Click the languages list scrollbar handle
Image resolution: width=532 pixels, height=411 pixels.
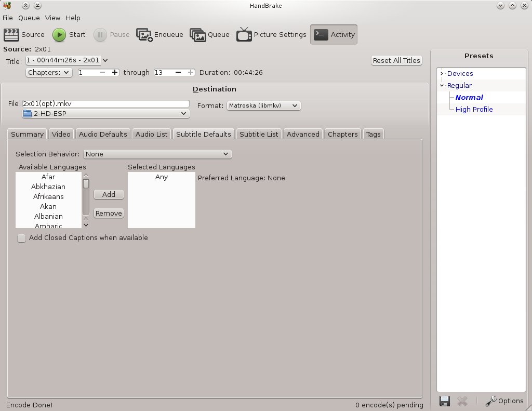pyautogui.click(x=86, y=183)
